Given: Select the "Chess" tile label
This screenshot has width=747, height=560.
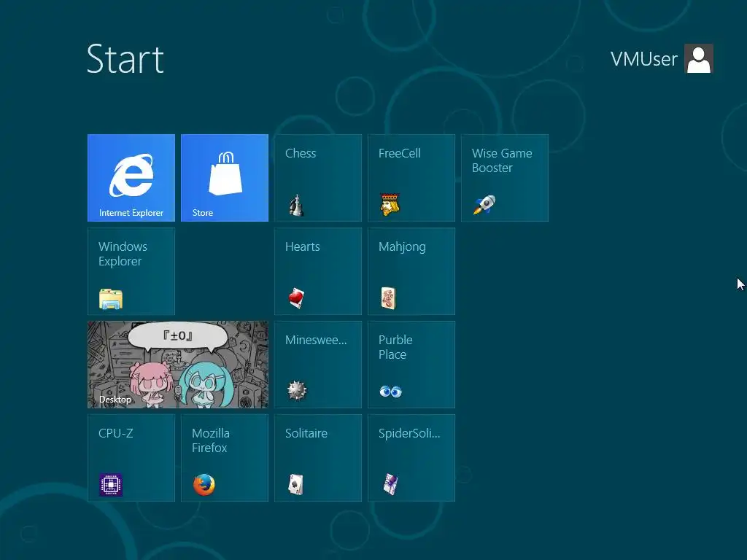Looking at the screenshot, I should [x=301, y=153].
